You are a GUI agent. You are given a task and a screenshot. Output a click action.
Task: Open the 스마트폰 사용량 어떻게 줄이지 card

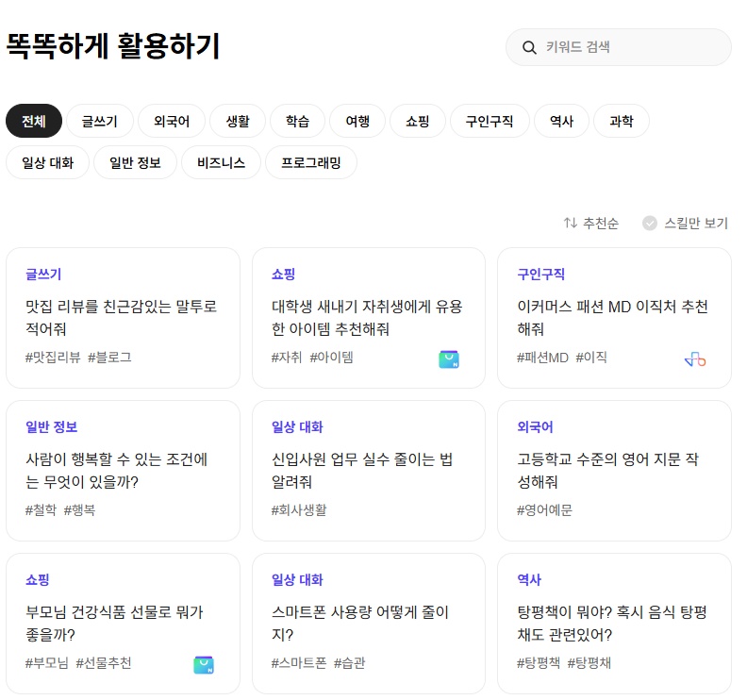(x=369, y=624)
